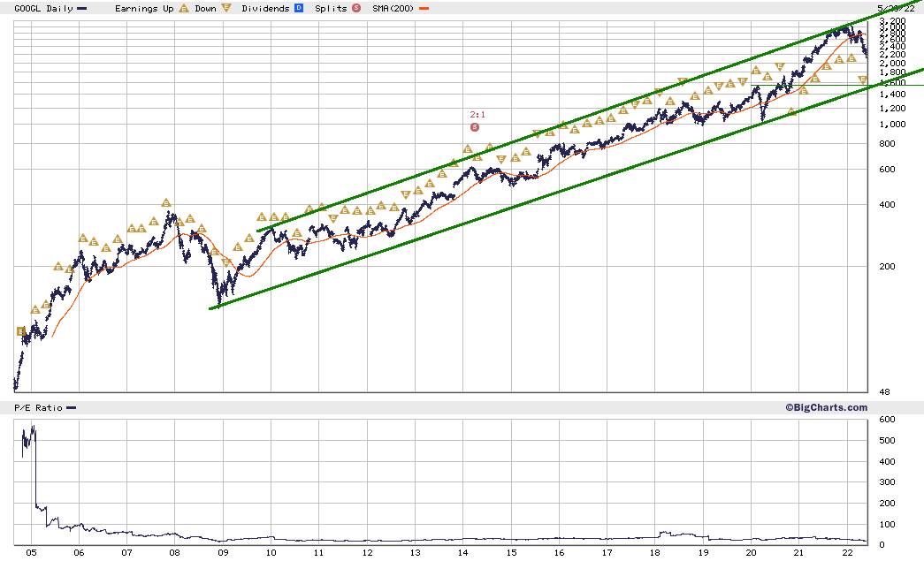Click the "48" price axis label
Screen dimensions: 924x561
coord(884,392)
